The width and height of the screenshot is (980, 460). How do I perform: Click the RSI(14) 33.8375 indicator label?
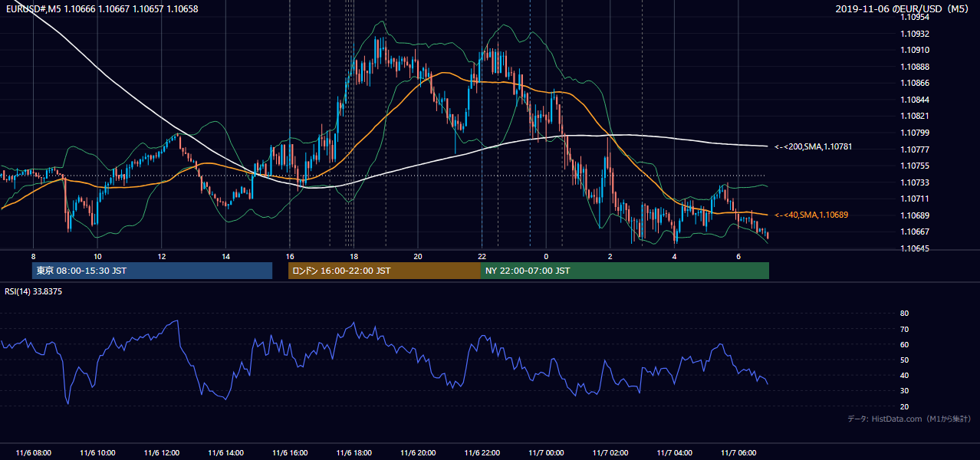[x=34, y=291]
